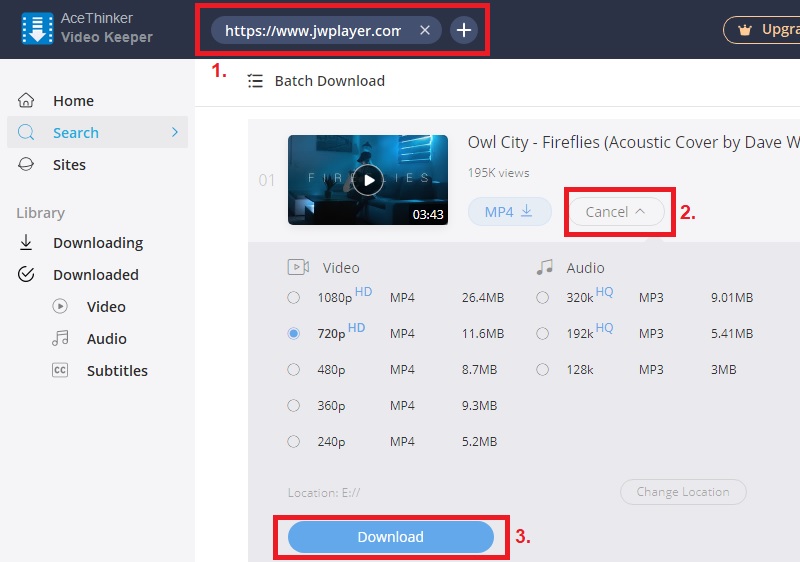This screenshot has height=562, width=800.
Task: Click the 03:43 duration label
Action: coord(428,214)
